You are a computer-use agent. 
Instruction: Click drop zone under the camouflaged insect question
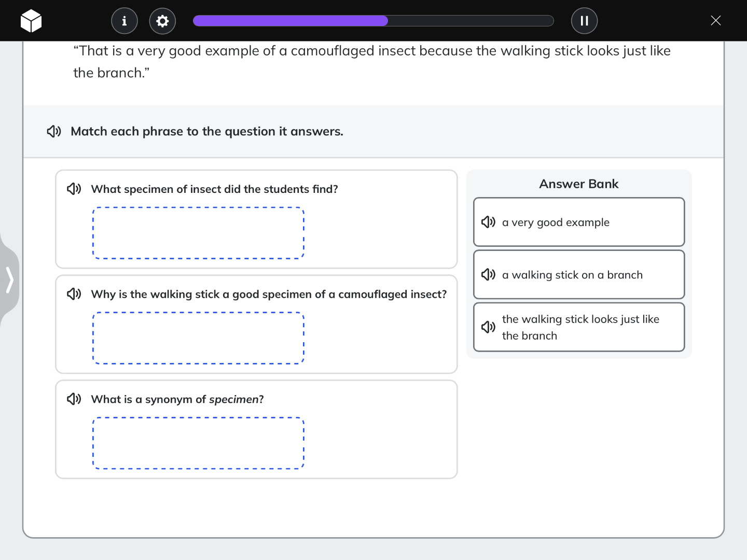[198, 338]
